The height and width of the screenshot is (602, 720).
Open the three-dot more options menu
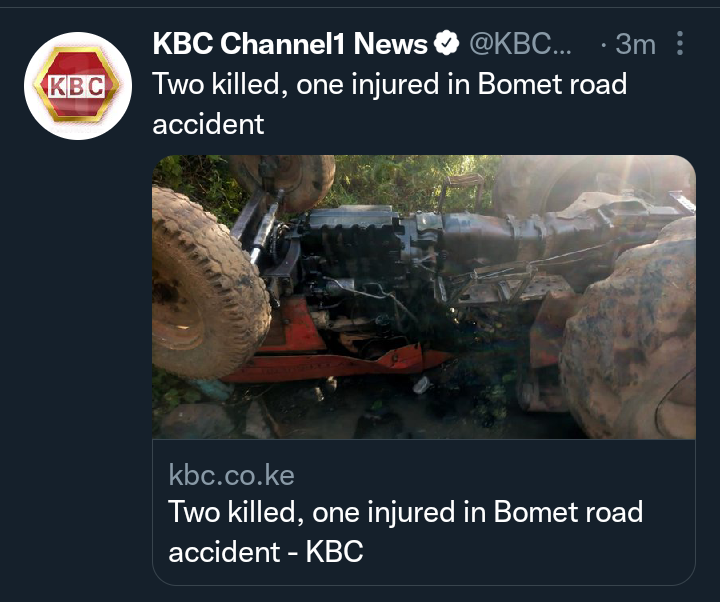click(x=680, y=44)
